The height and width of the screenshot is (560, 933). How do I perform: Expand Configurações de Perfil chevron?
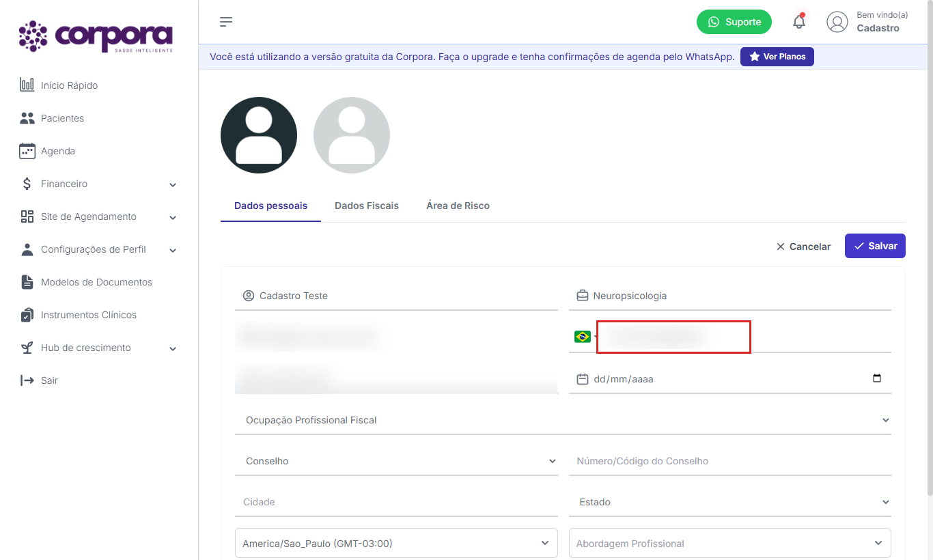[173, 250]
